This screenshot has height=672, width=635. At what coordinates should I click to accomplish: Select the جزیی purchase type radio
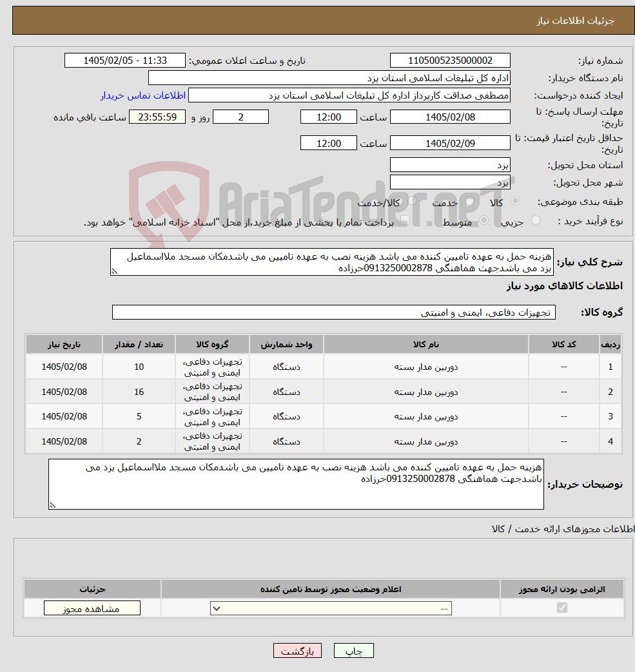point(536,220)
